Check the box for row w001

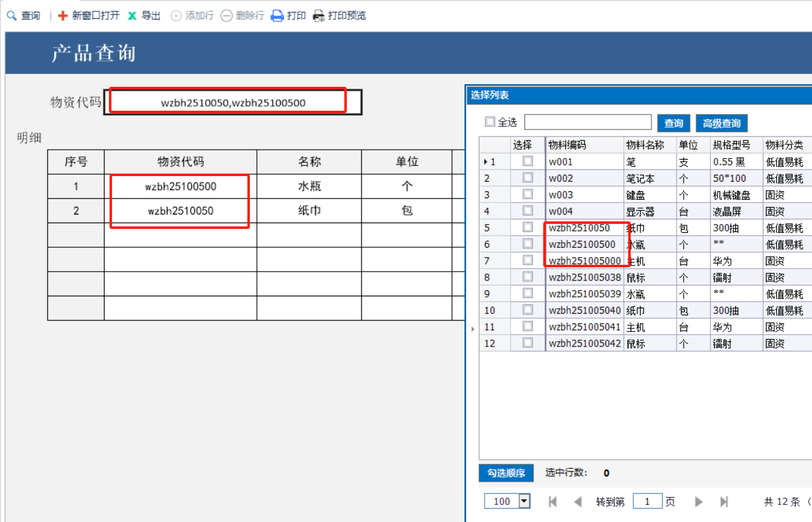(527, 162)
